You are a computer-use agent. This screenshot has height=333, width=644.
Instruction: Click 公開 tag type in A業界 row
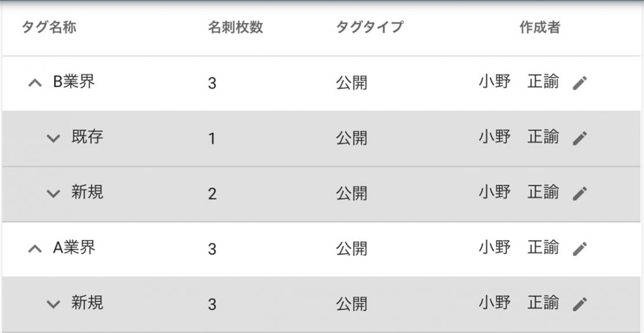(352, 249)
